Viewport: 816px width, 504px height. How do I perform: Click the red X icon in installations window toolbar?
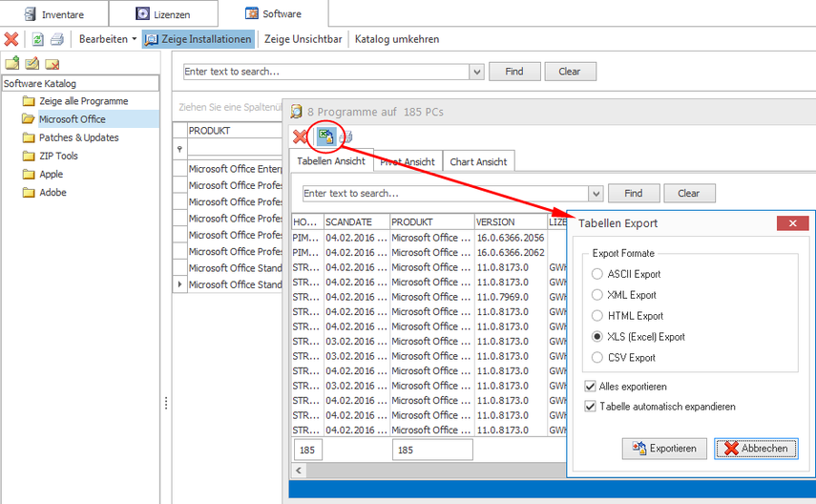301,136
